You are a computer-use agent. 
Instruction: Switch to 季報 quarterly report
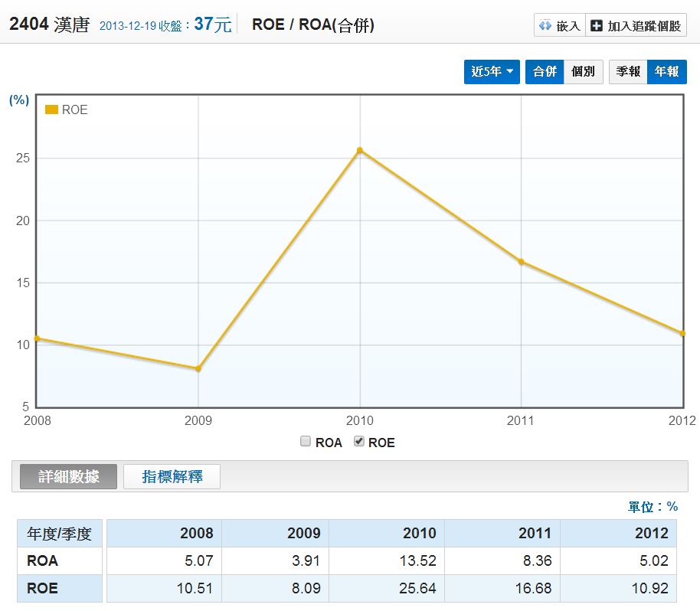click(628, 71)
